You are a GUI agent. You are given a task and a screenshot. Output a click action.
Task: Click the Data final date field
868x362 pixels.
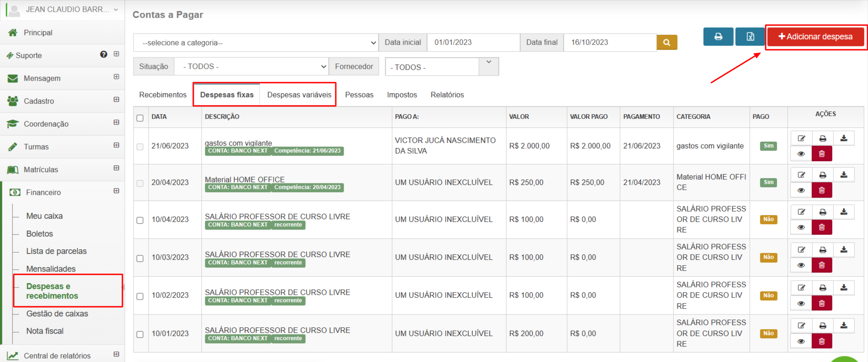click(610, 42)
